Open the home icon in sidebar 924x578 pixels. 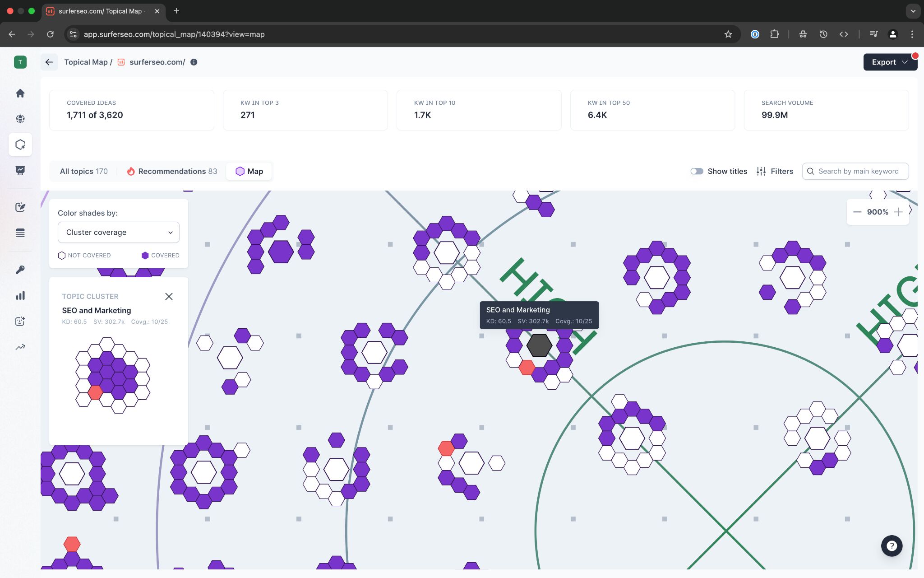(20, 93)
